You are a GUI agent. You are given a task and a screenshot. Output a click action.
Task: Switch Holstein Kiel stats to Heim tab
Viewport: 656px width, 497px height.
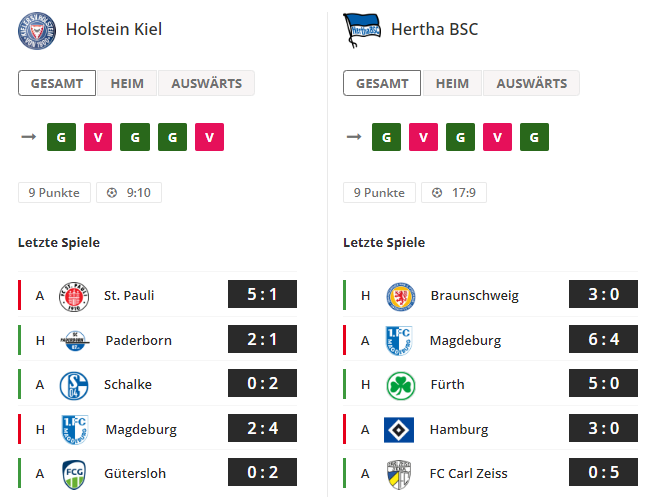(x=127, y=83)
